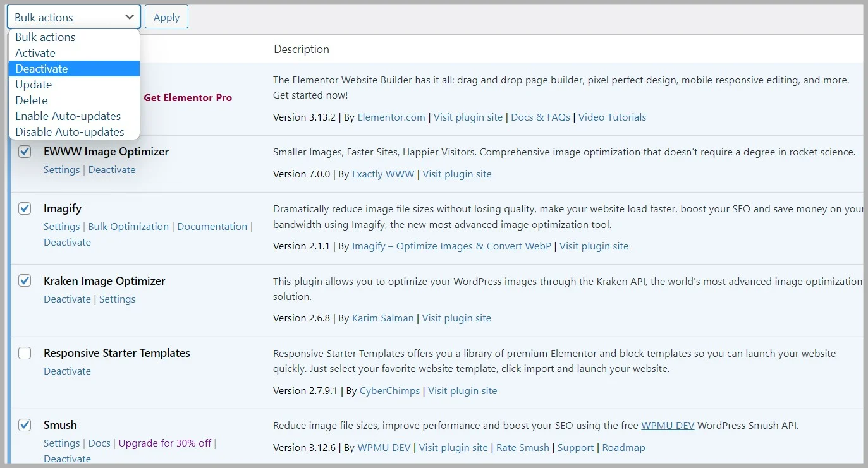Viewport: 868px width, 468px height.
Task: Open Imagify Documentation link
Action: (212, 227)
